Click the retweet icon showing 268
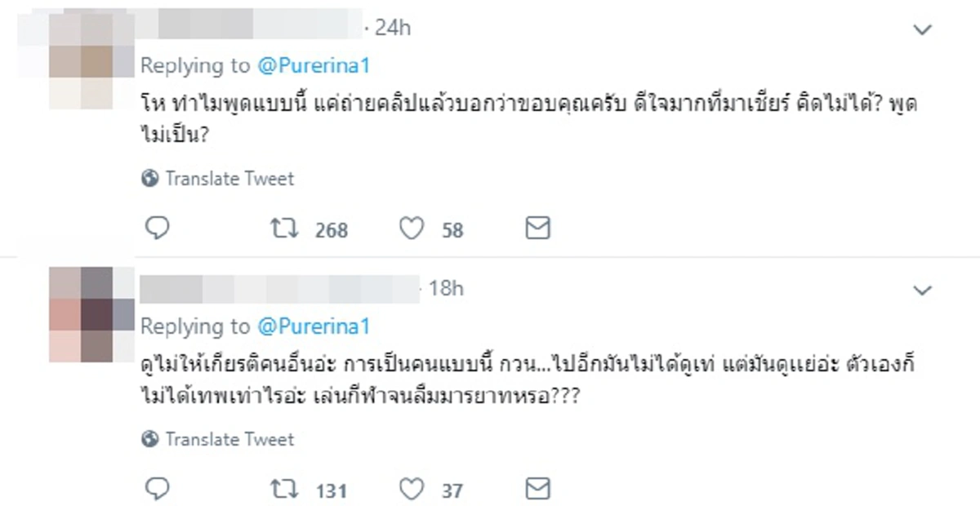 [285, 229]
